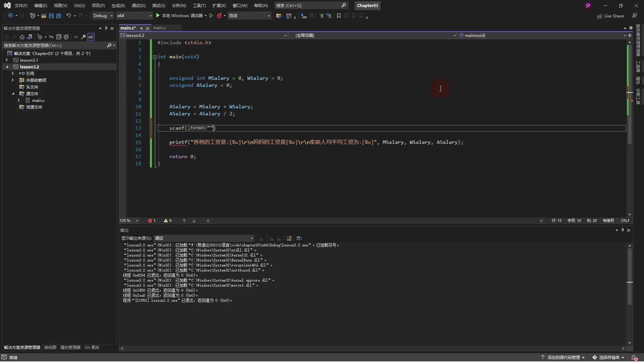The width and height of the screenshot is (644, 362).
Task: Click the show all files icon
Action: point(66,37)
